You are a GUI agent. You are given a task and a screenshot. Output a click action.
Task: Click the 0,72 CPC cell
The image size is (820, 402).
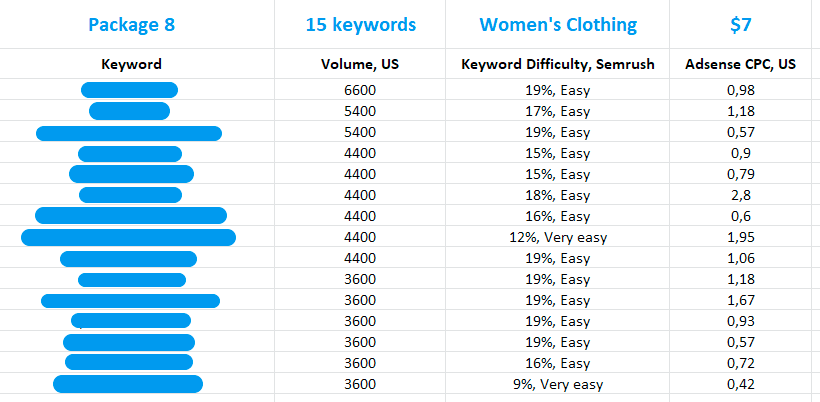tap(741, 363)
